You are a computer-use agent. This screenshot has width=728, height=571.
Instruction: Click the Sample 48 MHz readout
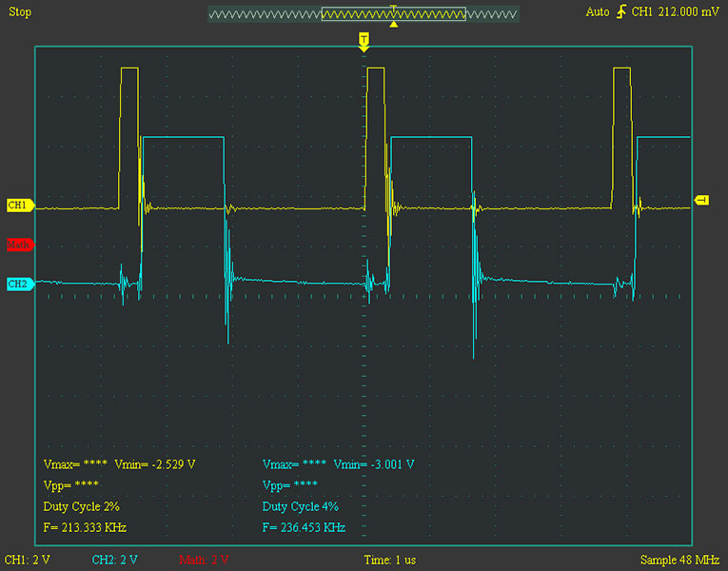click(679, 560)
